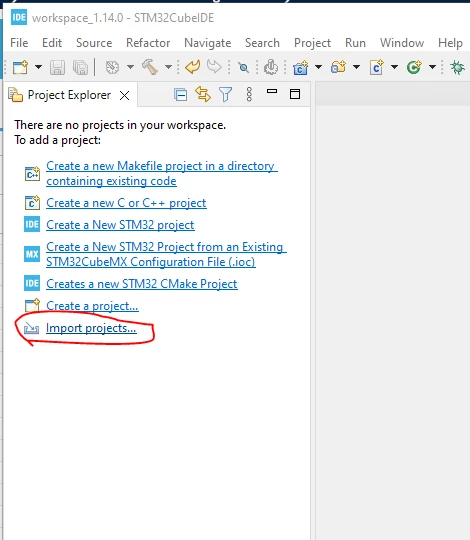Click the Save All icon

tap(81, 67)
